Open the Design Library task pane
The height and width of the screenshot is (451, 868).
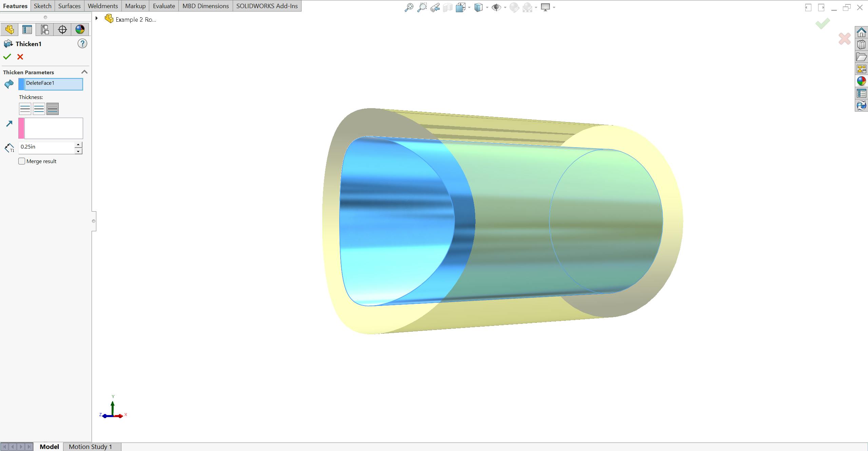pyautogui.click(x=861, y=44)
